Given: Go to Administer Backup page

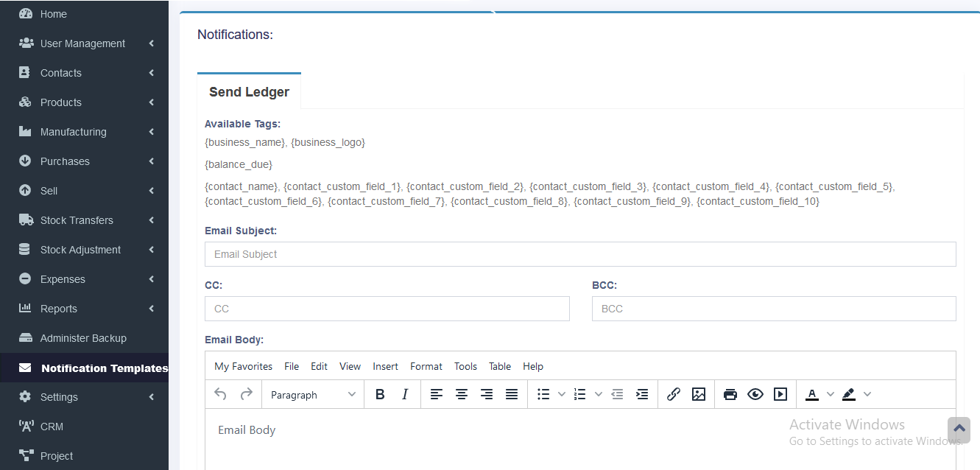Looking at the screenshot, I should (x=83, y=338).
